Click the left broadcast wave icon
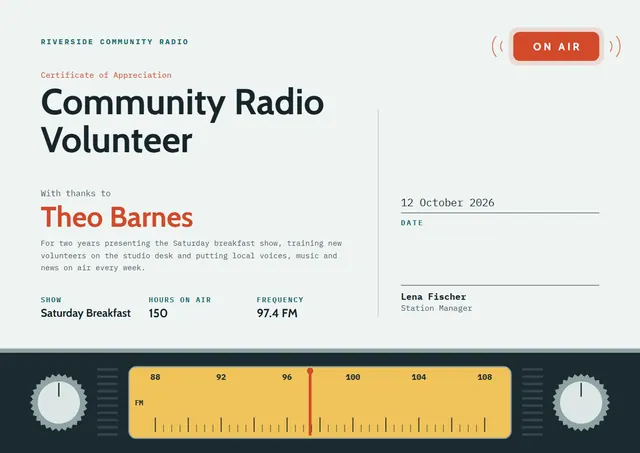This screenshot has height=453, width=640. [x=498, y=47]
